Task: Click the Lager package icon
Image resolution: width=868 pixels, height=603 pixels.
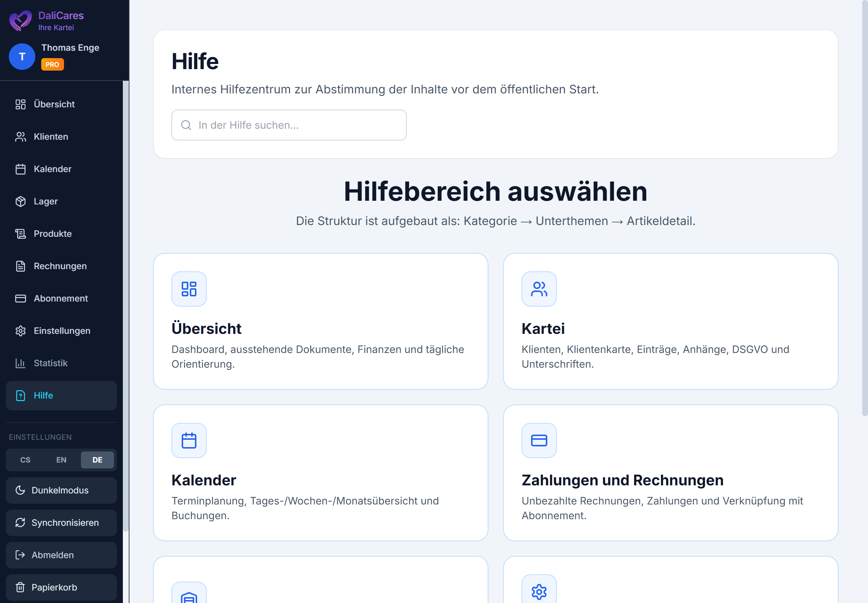Action: tap(21, 201)
